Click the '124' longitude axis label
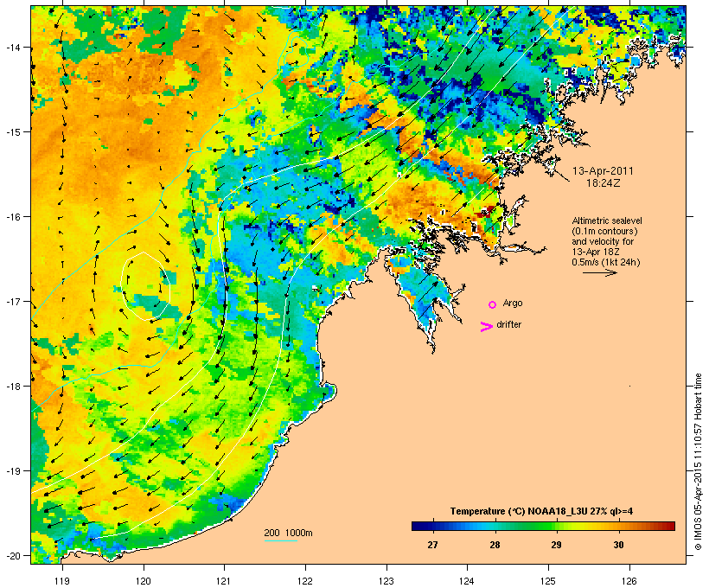709x588 pixels. pos(468,581)
